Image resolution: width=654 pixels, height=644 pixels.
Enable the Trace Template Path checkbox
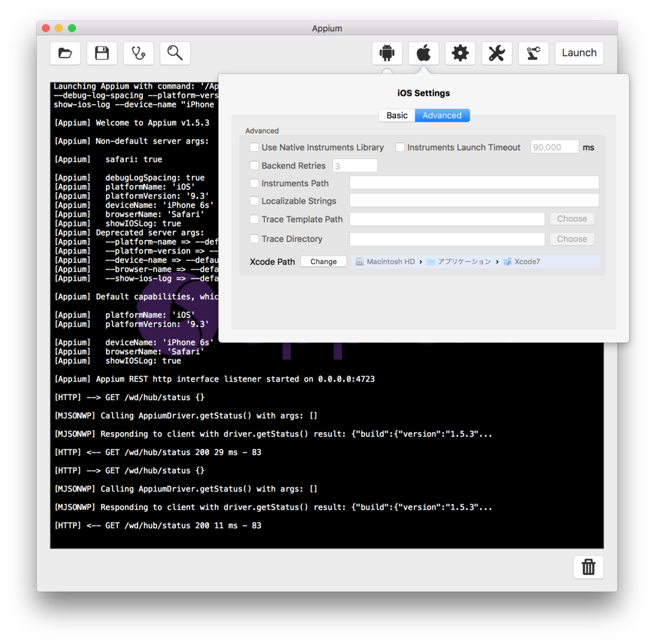[x=254, y=219]
